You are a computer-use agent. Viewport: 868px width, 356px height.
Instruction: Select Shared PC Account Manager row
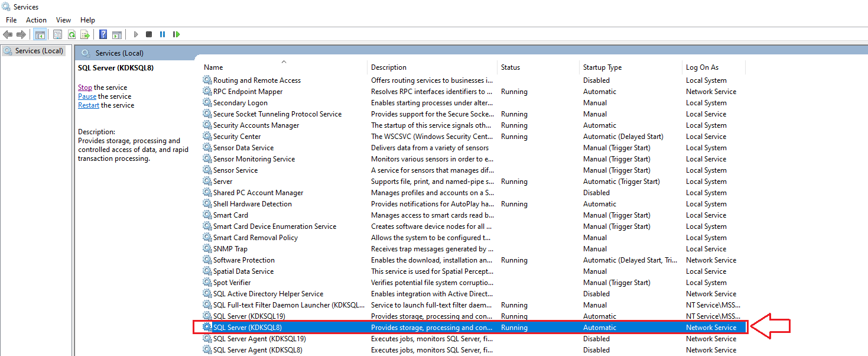[x=474, y=192]
